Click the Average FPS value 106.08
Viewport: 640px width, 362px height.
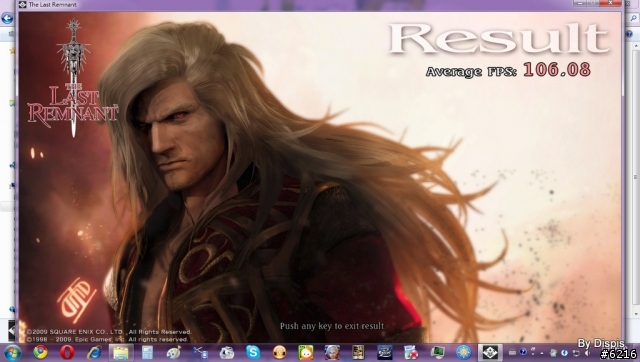(557, 70)
